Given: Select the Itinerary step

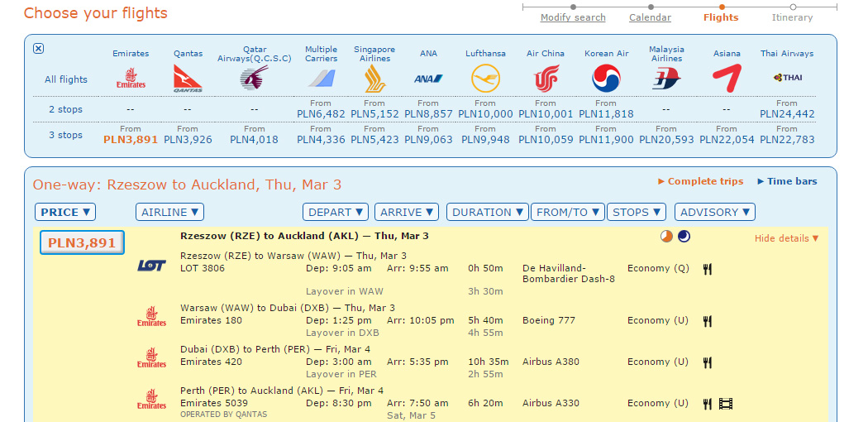Looking at the screenshot, I should (793, 17).
